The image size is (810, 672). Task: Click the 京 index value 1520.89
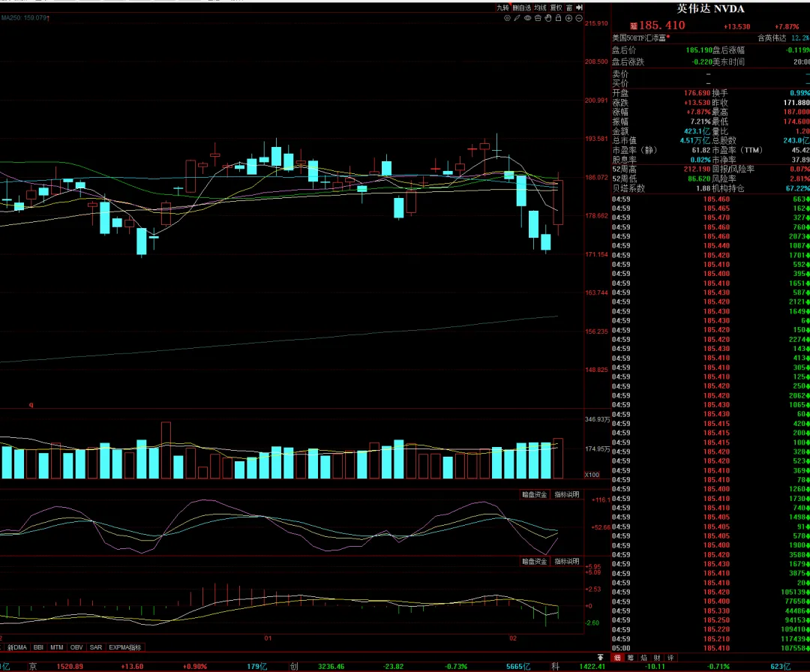tap(70, 666)
